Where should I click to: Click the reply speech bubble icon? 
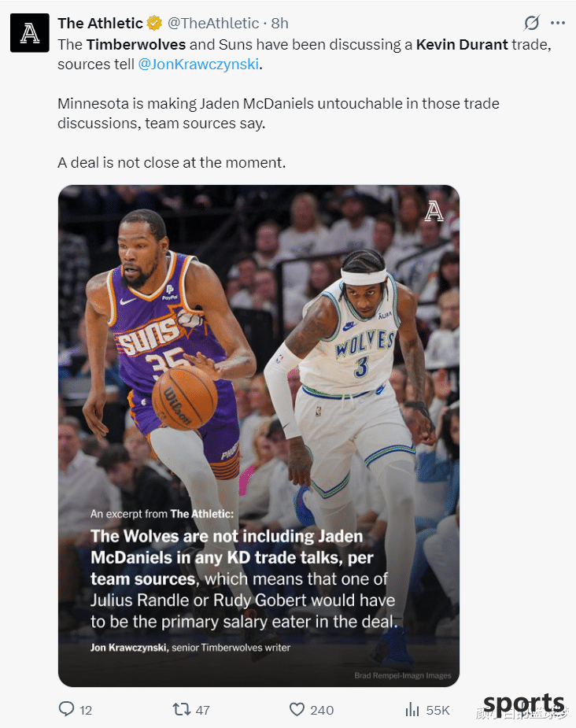point(66,709)
